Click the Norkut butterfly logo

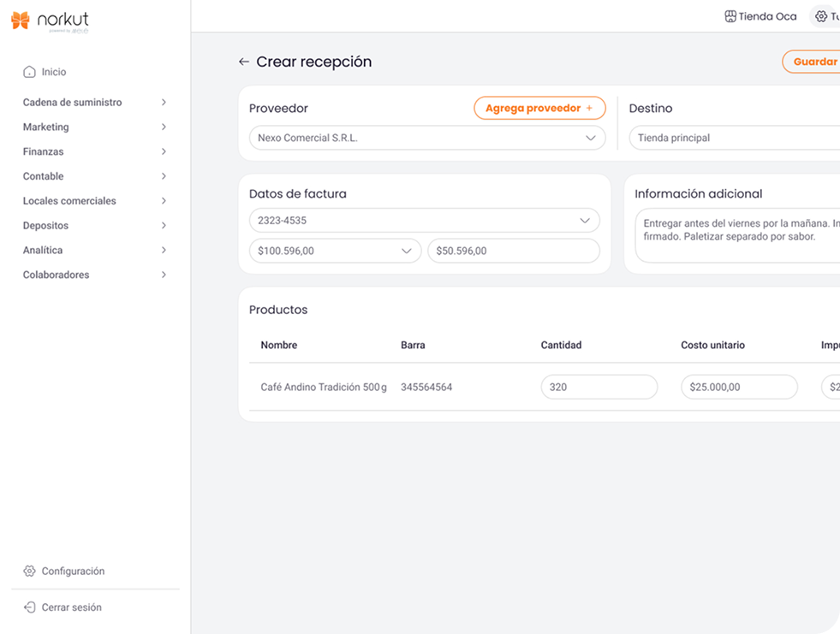pyautogui.click(x=21, y=20)
